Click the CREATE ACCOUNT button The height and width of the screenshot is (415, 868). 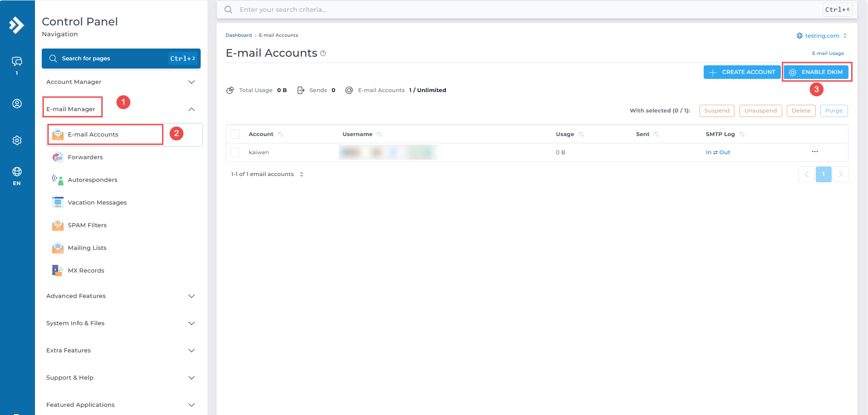[742, 72]
